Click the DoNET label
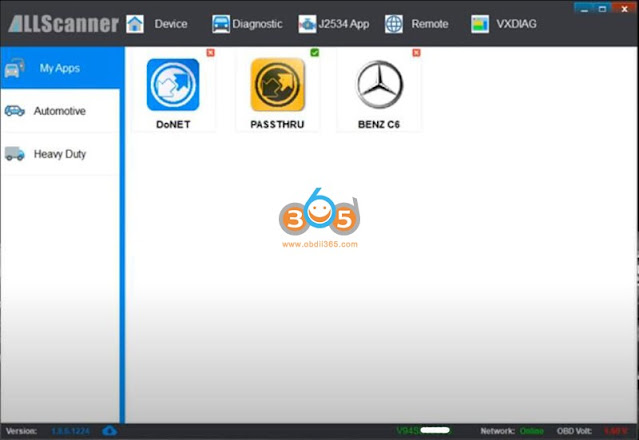This screenshot has width=639, height=440. [173, 124]
